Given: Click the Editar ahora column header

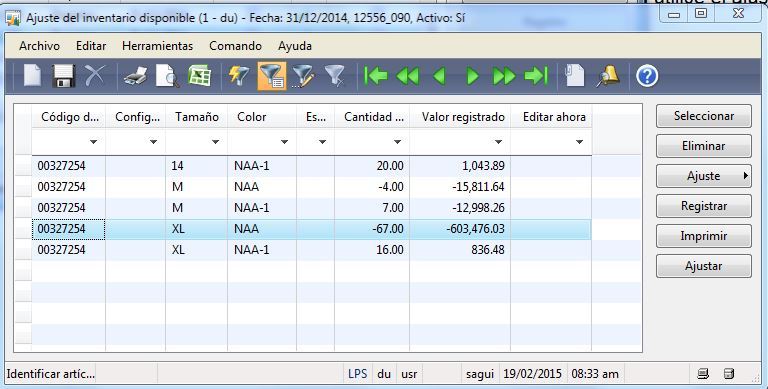Looking at the screenshot, I should click(551, 117).
